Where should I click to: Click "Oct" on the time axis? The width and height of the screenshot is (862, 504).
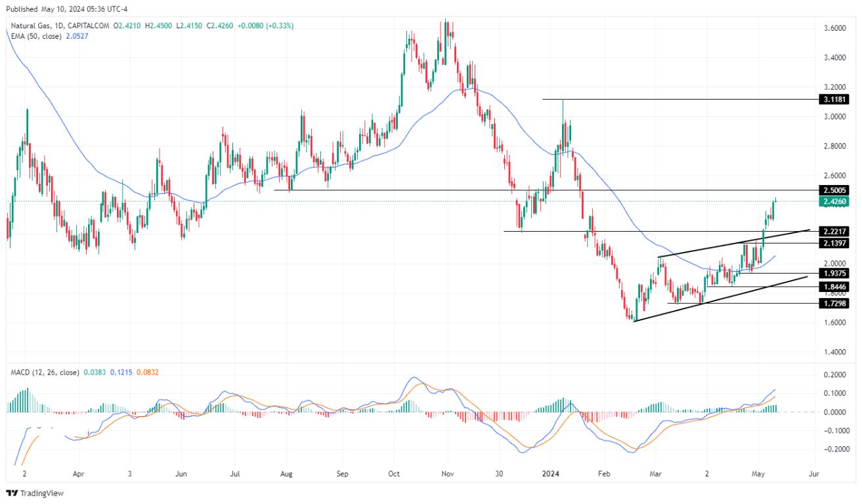(394, 472)
